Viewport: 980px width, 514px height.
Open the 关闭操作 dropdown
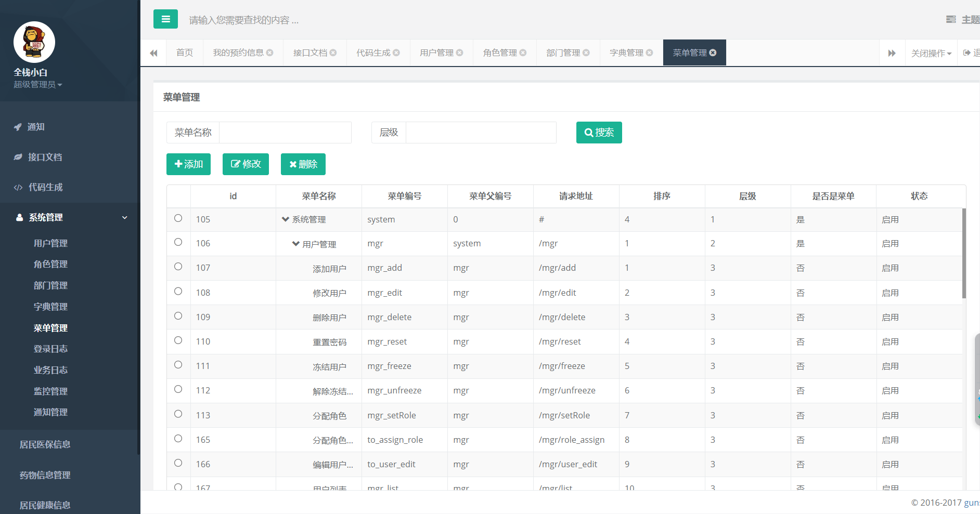point(931,53)
